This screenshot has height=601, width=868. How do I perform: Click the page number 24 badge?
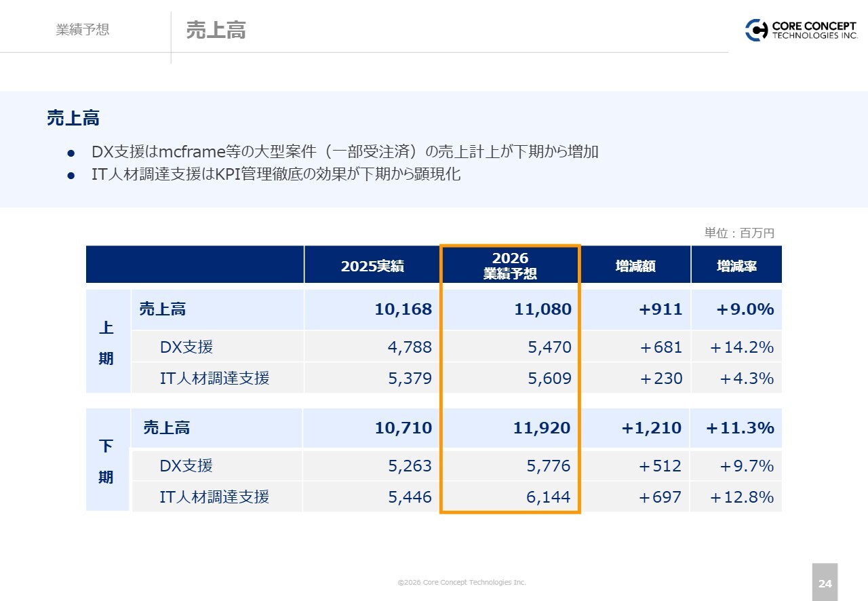point(825,583)
